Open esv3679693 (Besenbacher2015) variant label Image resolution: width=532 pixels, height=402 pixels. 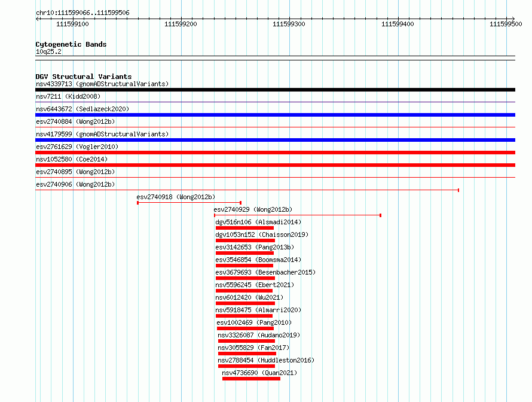(265, 272)
